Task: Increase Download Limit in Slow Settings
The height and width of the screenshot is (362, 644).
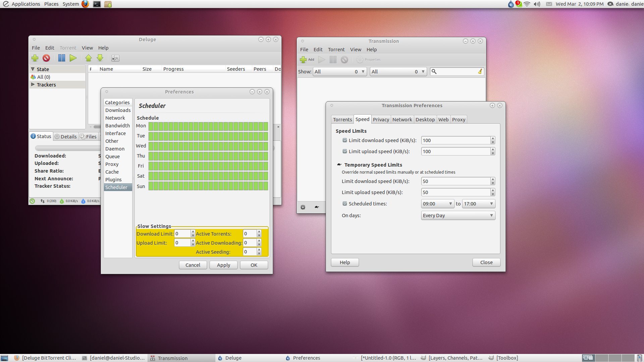Action: pyautogui.click(x=193, y=232)
